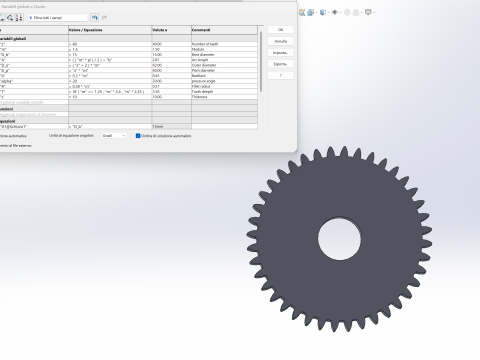Click the edit appearance sphere icon
Image resolution: width=480 pixels, height=360 pixels.
point(347,13)
